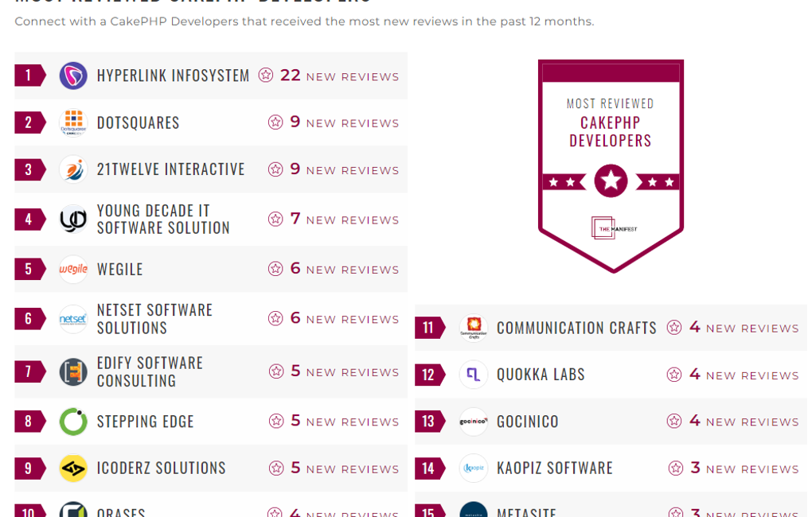Open the Kaopiz Software company link
Image resolution: width=812 pixels, height=517 pixels.
point(554,468)
